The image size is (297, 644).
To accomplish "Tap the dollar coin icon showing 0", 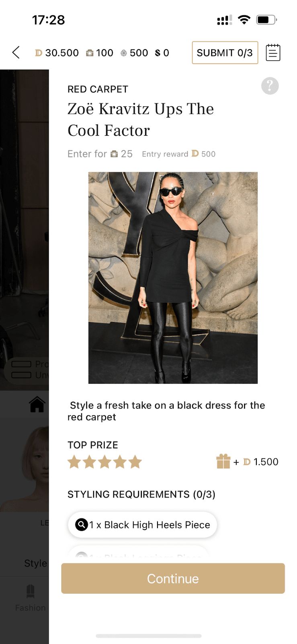I will [158, 53].
